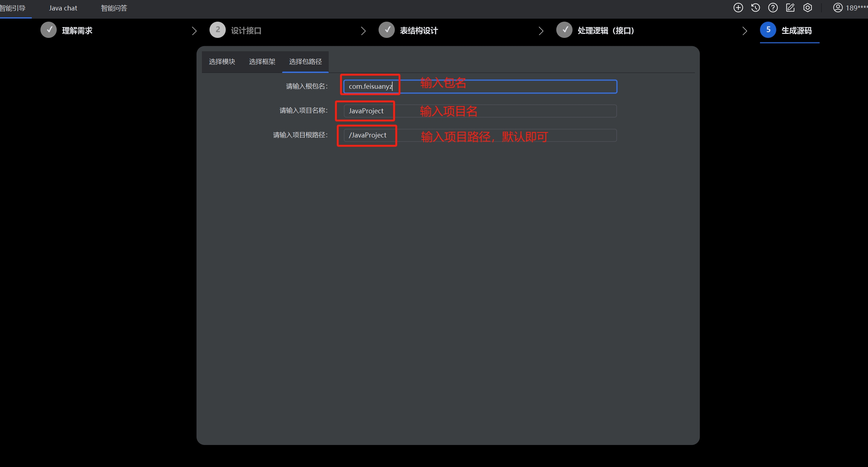Switch to the Java chat tab
The width and height of the screenshot is (868, 467).
click(63, 8)
